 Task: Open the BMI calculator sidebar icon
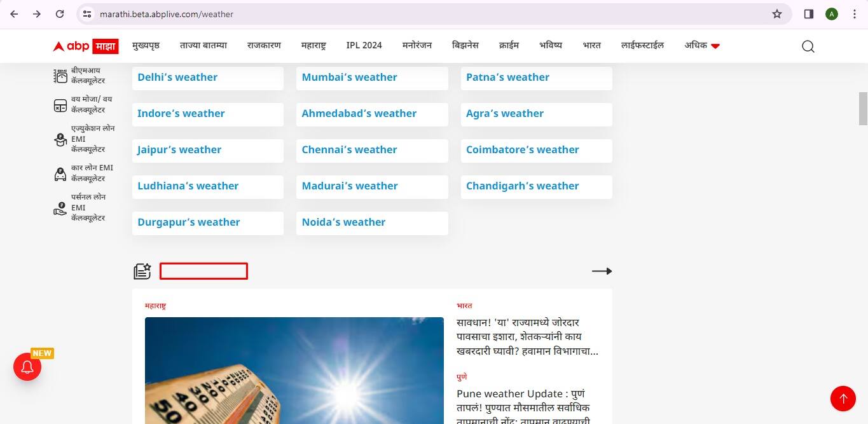pos(60,76)
